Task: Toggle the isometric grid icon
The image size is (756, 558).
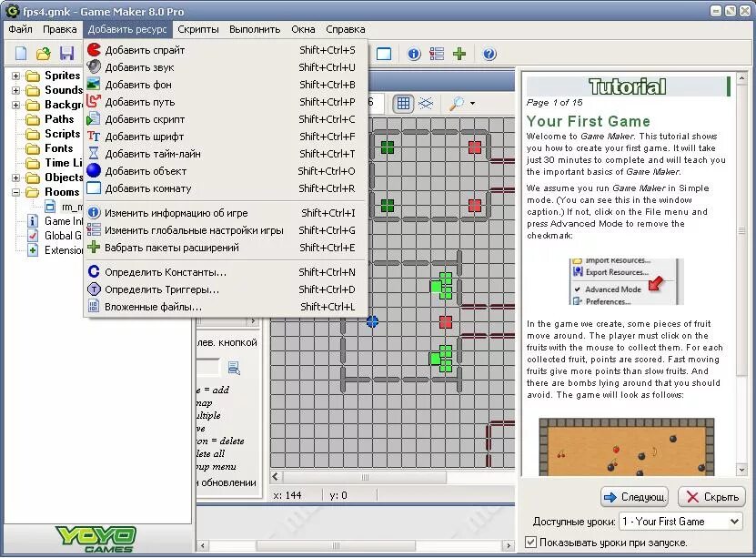Action: coord(426,103)
